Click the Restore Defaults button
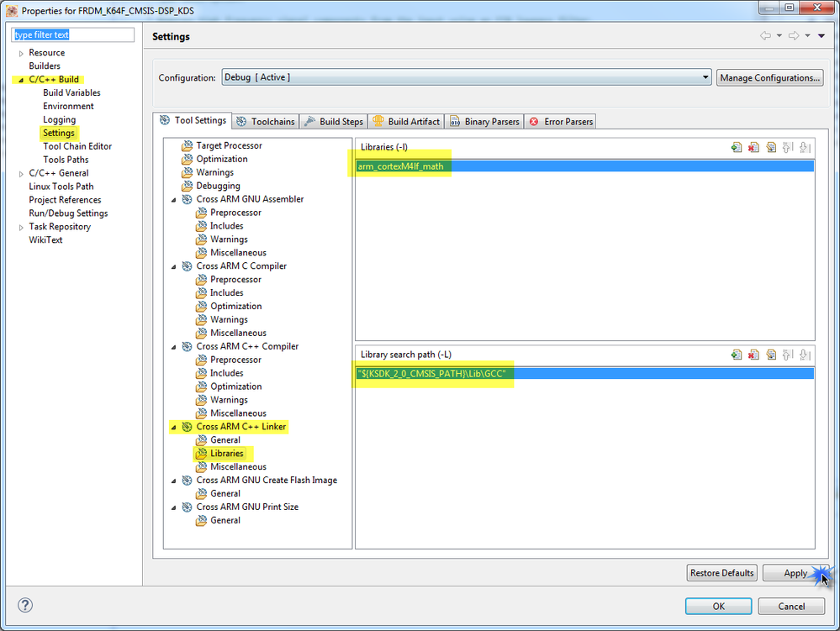The height and width of the screenshot is (631, 840). pos(721,573)
